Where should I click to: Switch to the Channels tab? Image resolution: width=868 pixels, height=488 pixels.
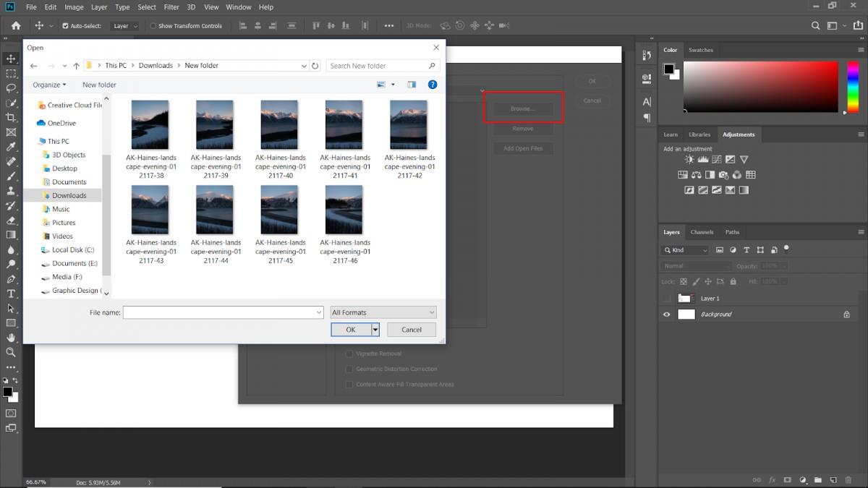(702, 232)
